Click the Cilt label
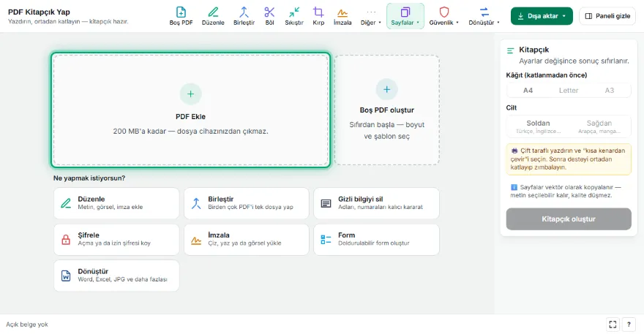This screenshot has width=644, height=334. [x=512, y=107]
